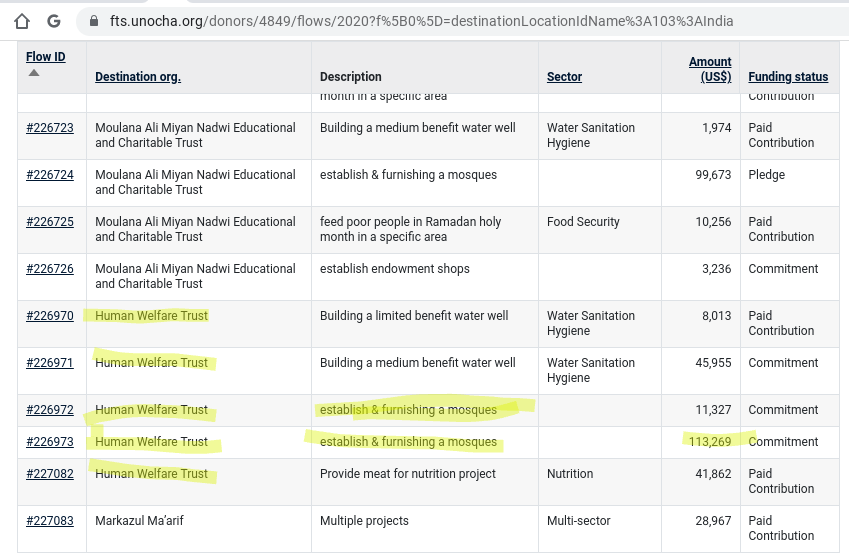This screenshot has width=849, height=556.
Task: Click the 3,236 amount value
Action: click(716, 269)
